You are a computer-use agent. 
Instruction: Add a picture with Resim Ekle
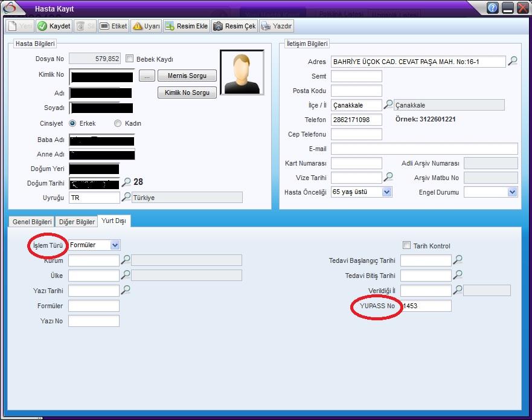coord(186,27)
